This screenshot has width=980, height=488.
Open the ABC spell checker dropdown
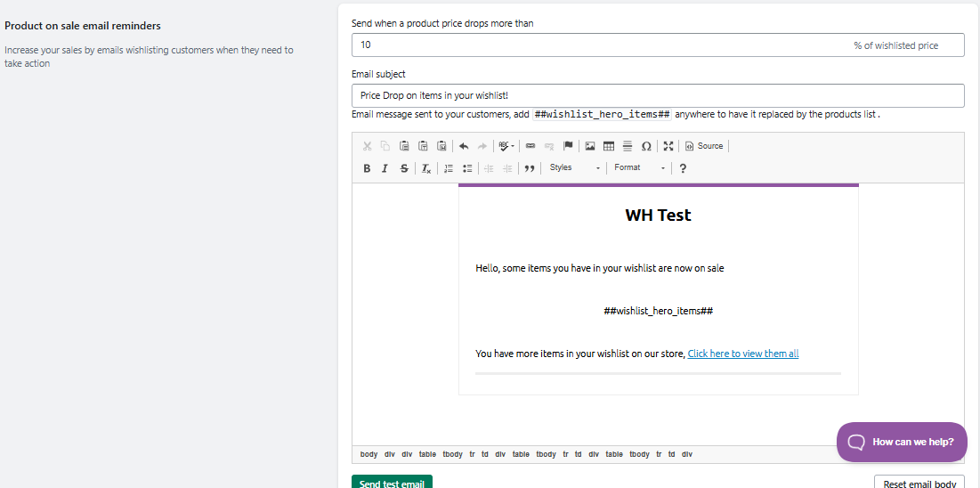[x=506, y=146]
